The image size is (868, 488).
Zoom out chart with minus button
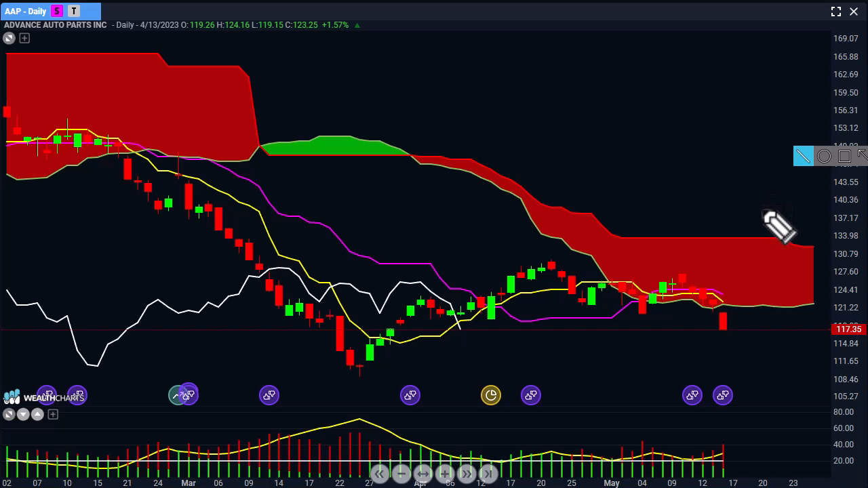pyautogui.click(x=401, y=474)
